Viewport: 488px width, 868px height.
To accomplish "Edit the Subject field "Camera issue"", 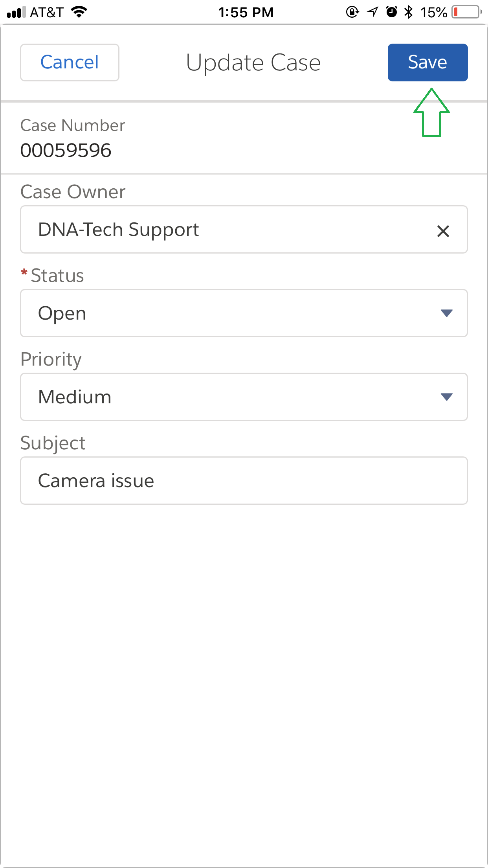I will coord(244,480).
